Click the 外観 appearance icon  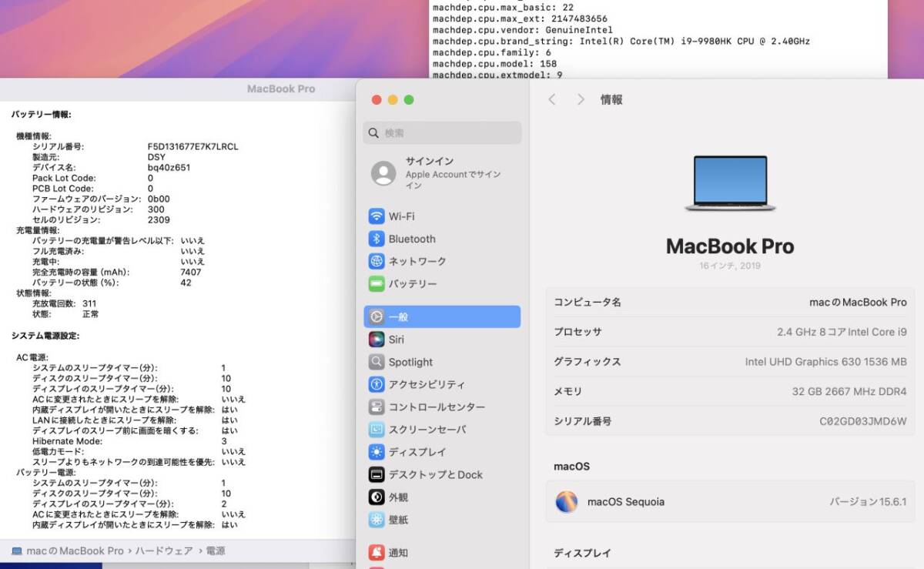point(377,497)
